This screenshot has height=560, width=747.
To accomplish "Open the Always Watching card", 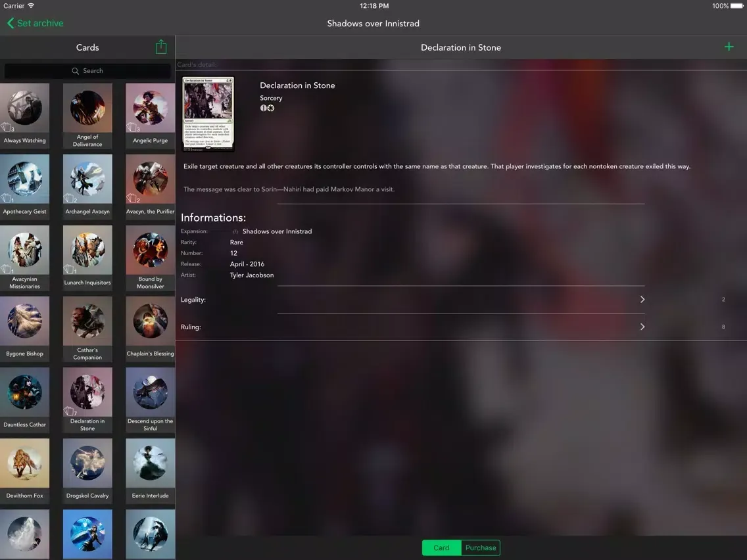I will [25, 115].
